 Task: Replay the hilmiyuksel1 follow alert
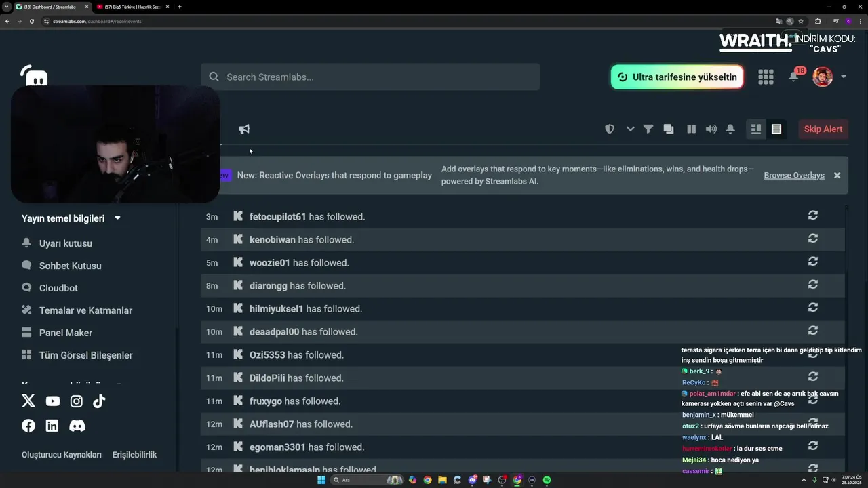pyautogui.click(x=813, y=308)
